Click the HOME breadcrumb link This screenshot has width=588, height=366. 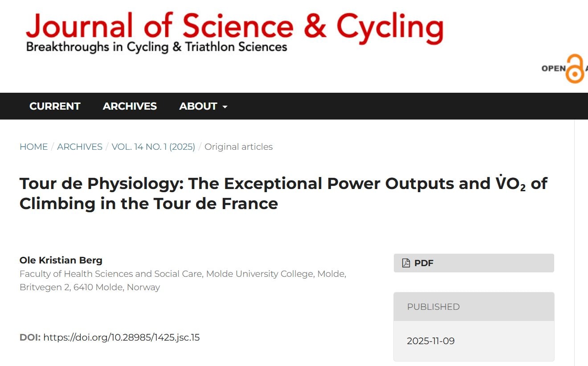[x=33, y=147]
